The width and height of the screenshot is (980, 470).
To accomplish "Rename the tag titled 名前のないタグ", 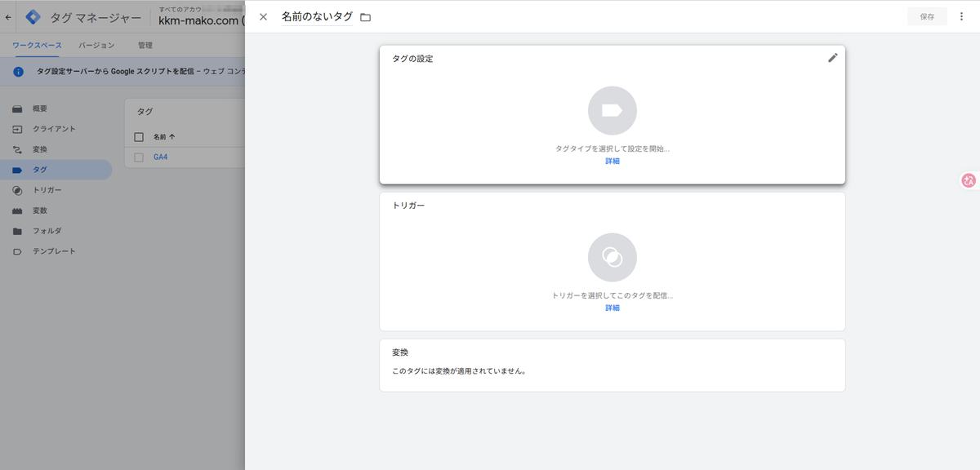I will point(317,16).
